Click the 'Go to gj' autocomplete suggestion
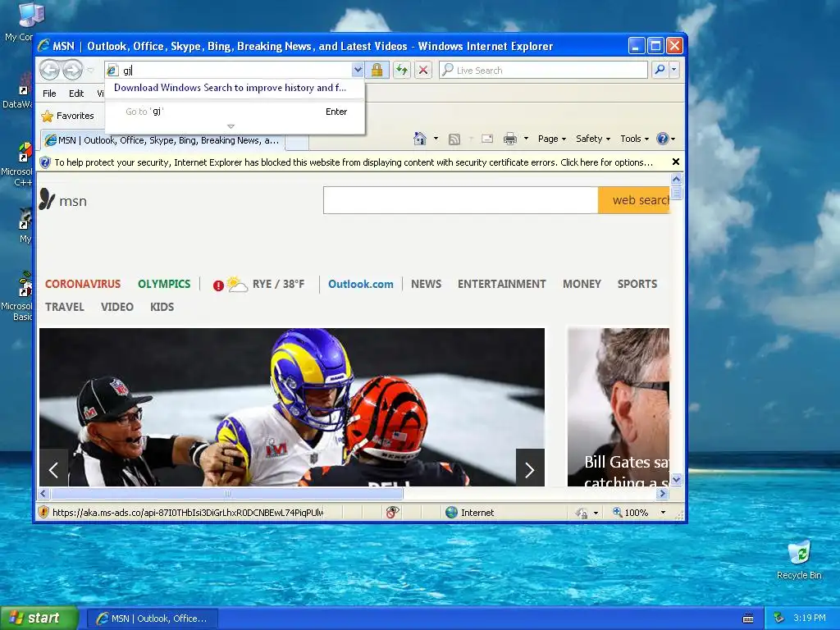Image resolution: width=840 pixels, height=630 pixels. (235, 112)
